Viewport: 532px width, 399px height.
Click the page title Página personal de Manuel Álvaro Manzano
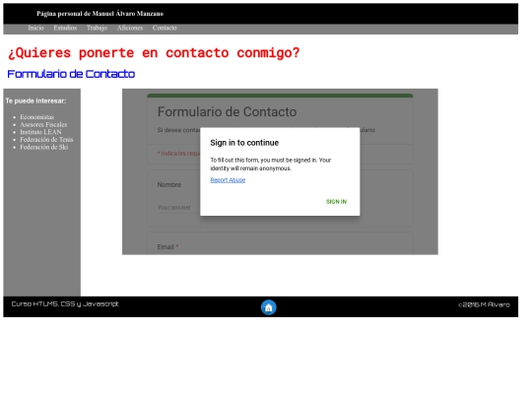point(100,14)
